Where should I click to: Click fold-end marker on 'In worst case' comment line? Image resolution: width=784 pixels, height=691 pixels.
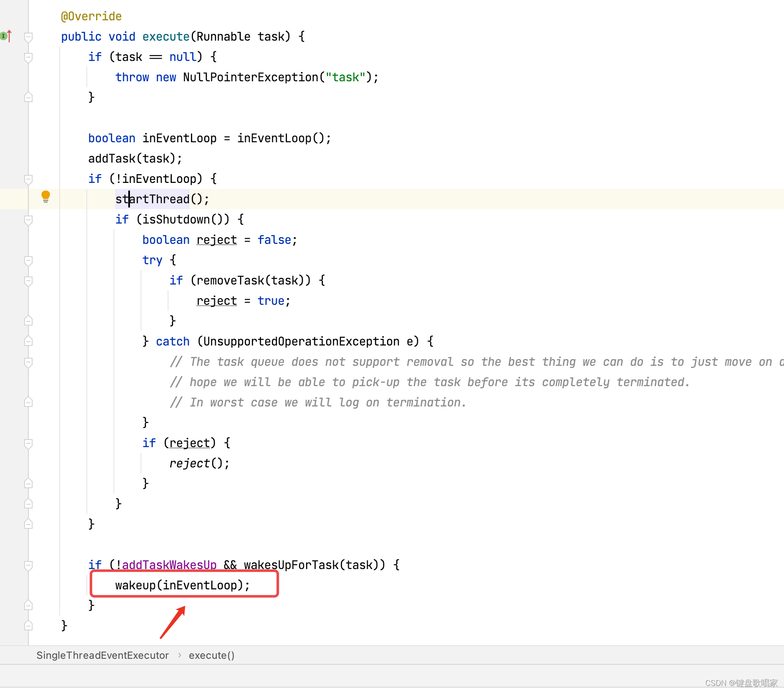coord(28,402)
